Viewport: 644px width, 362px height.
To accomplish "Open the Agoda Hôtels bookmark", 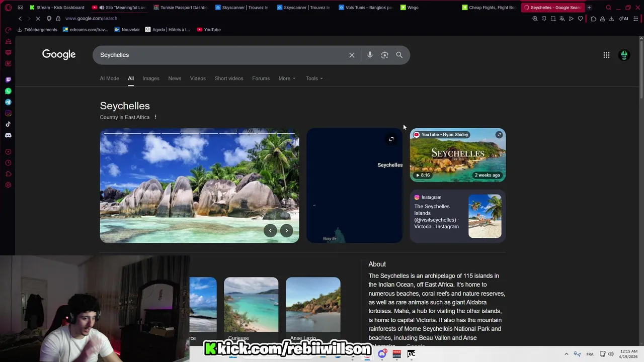I will coord(168,30).
